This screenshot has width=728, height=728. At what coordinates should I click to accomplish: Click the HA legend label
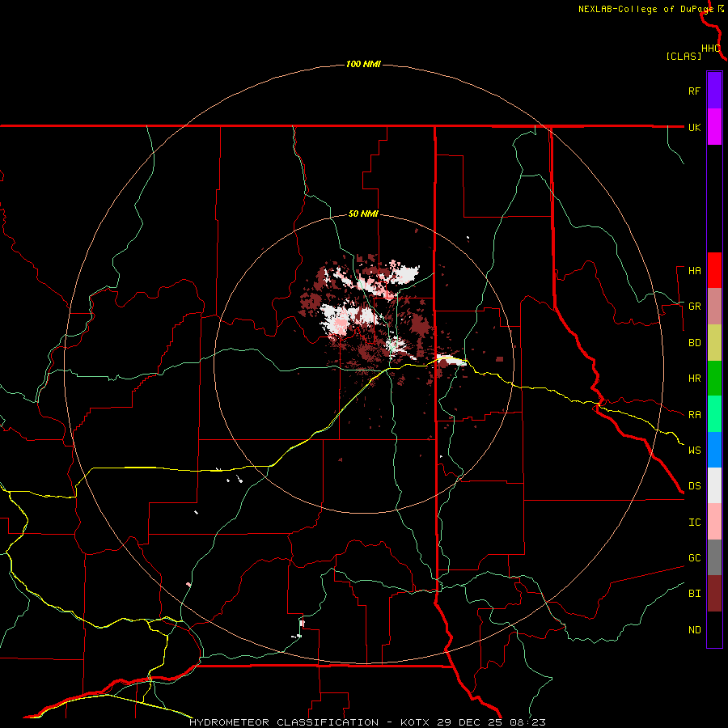click(x=694, y=270)
